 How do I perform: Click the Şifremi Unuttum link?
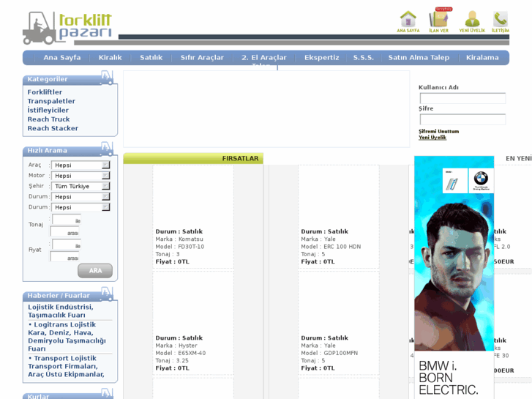point(438,131)
